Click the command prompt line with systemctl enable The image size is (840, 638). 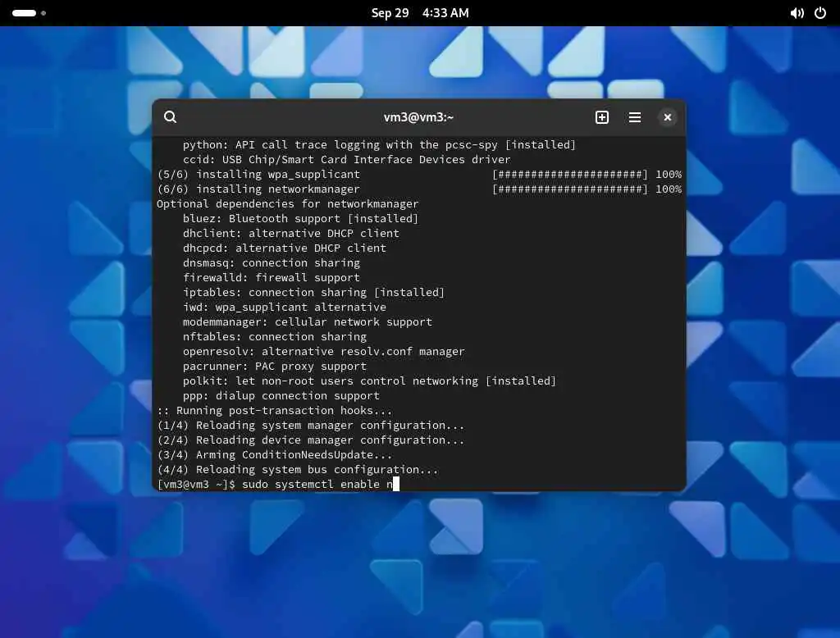[278, 485]
